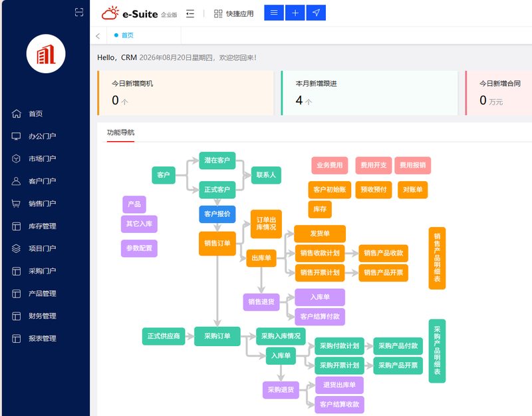Open the 参数配置 purple node
Screen dimensions: 532x416
pos(139,248)
